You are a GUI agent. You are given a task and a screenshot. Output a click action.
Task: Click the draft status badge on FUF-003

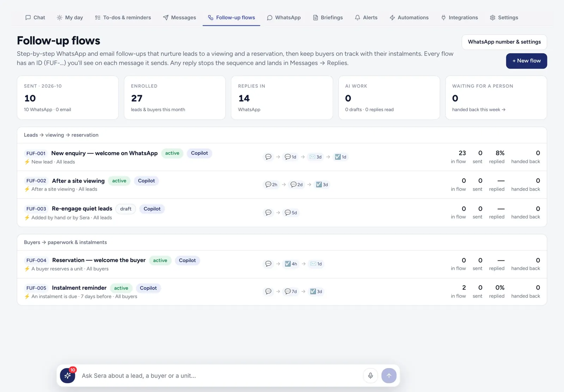pos(125,209)
